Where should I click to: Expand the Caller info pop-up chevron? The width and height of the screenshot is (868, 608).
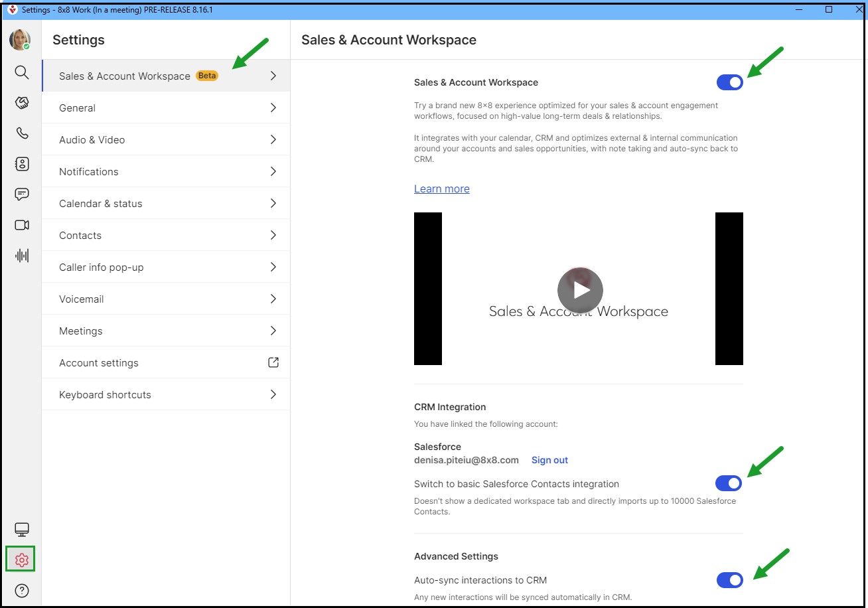point(273,267)
